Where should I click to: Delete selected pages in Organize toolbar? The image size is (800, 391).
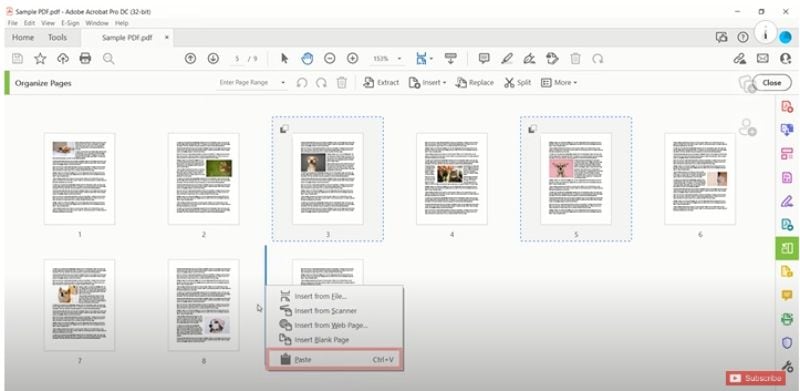[342, 83]
